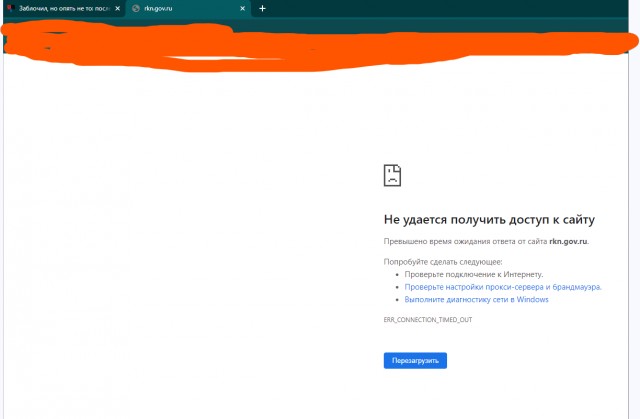Open proxy and firewall settings link

pyautogui.click(x=503, y=287)
